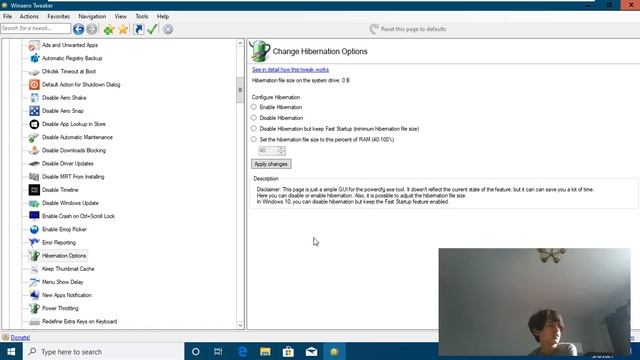640x360 pixels.
Task: Click the Disable Aero Snap icon
Action: tap(34, 111)
